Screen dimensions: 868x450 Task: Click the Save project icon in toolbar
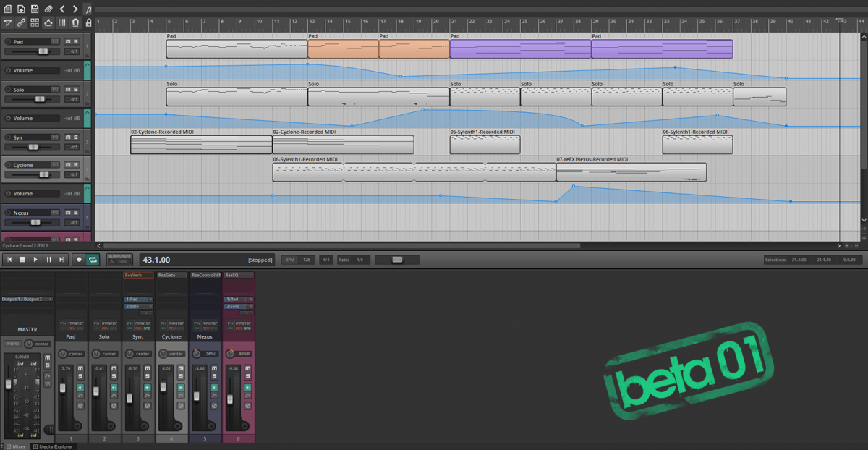click(35, 9)
